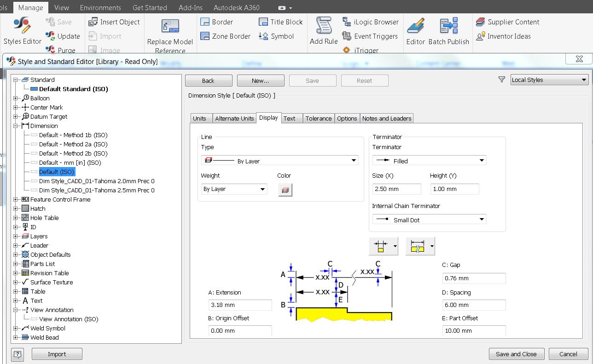Open Replace Model Reference tool

point(170,36)
